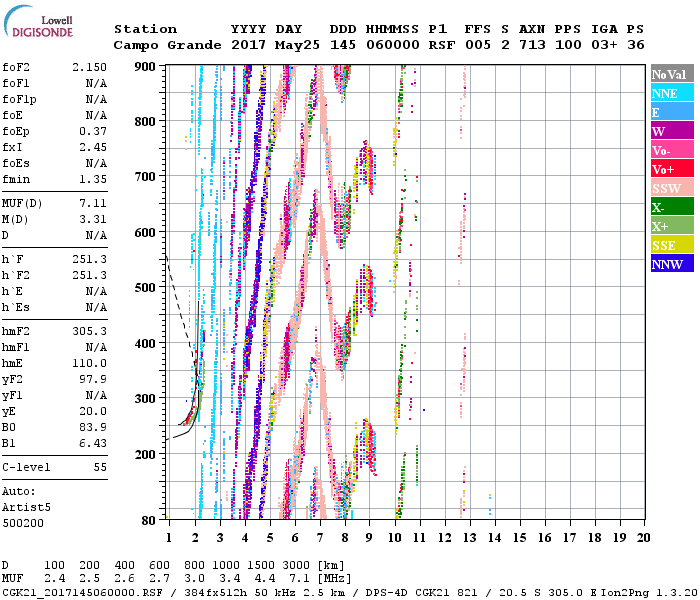Click the MUF(D) value 7.11

[93, 204]
